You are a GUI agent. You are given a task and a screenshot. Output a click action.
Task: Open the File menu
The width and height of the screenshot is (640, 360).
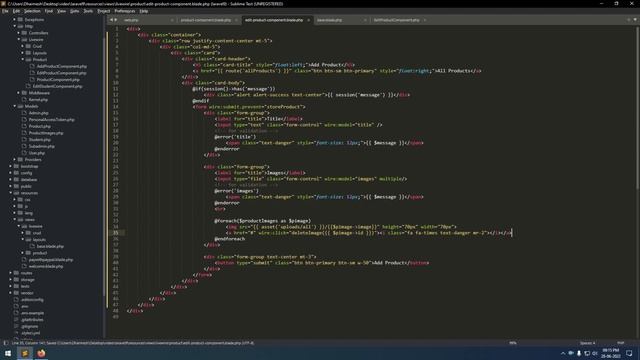pyautogui.click(x=5, y=11)
